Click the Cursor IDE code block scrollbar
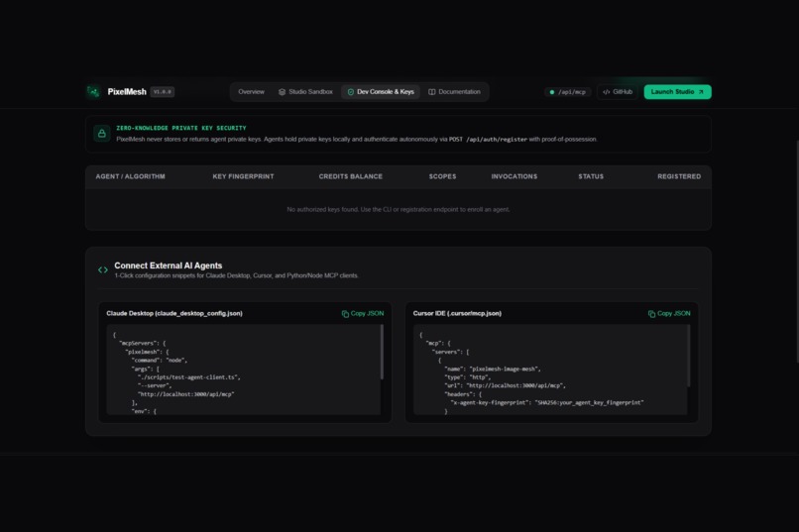Viewport: 799px width, 532px height. click(x=689, y=356)
